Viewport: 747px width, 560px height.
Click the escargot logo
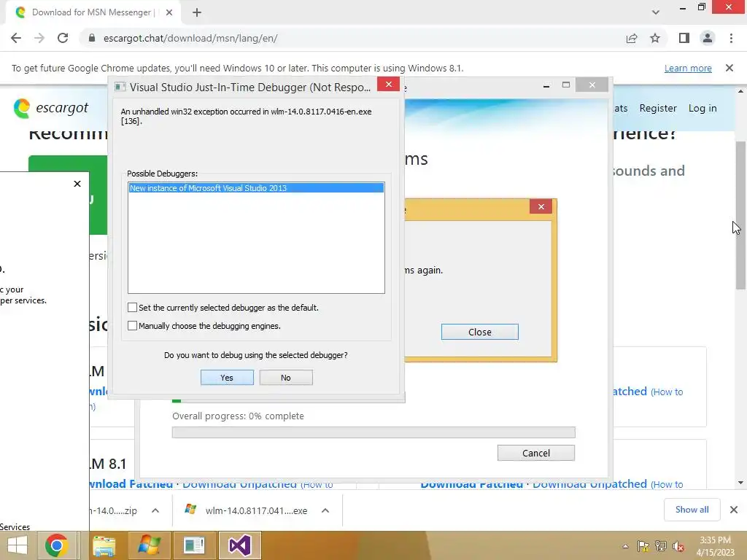pos(51,108)
